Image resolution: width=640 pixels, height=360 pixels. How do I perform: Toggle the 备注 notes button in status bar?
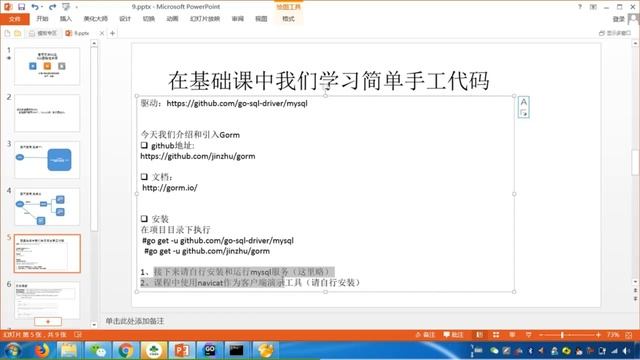click(425, 335)
